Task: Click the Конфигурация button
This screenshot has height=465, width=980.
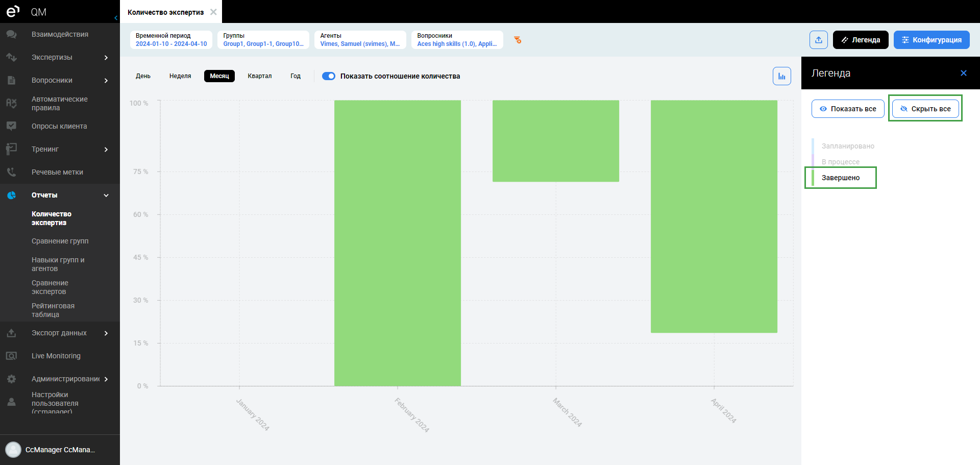Action: [x=932, y=40]
